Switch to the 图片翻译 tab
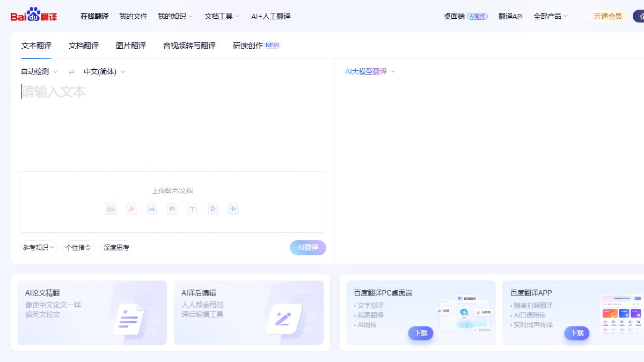The image size is (644, 362). 131,46
